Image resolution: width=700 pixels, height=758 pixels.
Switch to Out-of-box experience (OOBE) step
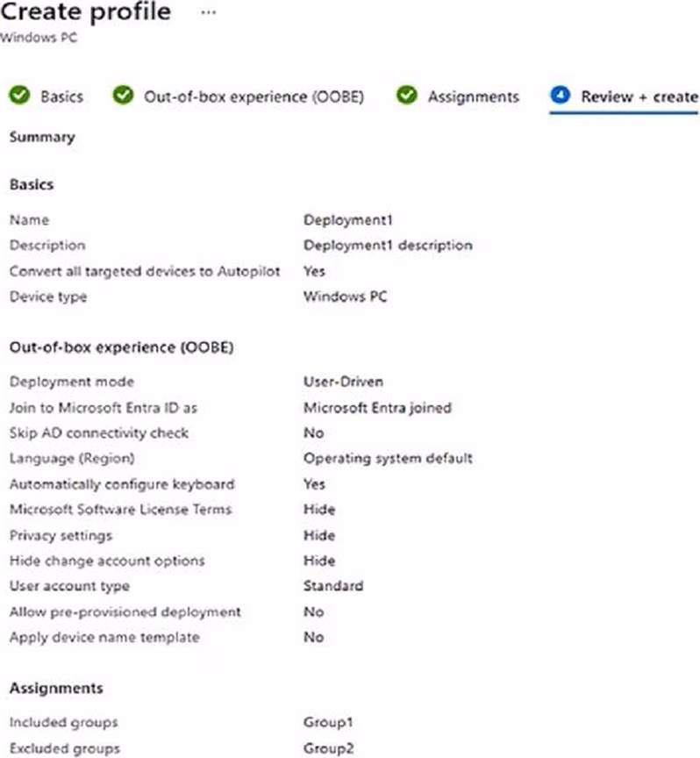point(254,97)
